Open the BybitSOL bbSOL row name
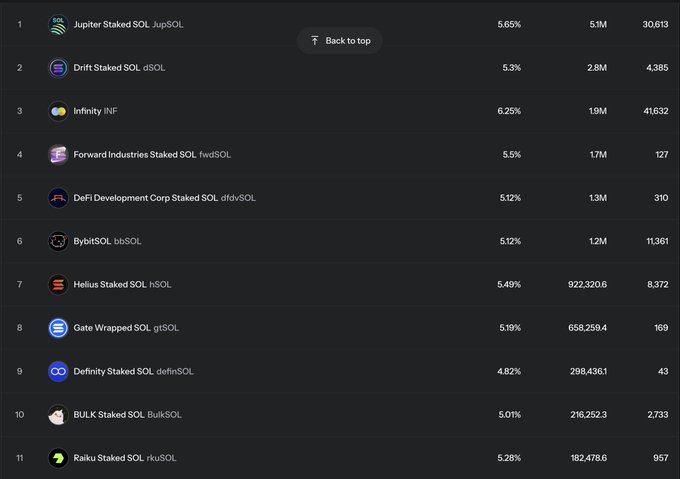Viewport: 680px width, 479px height. click(108, 241)
